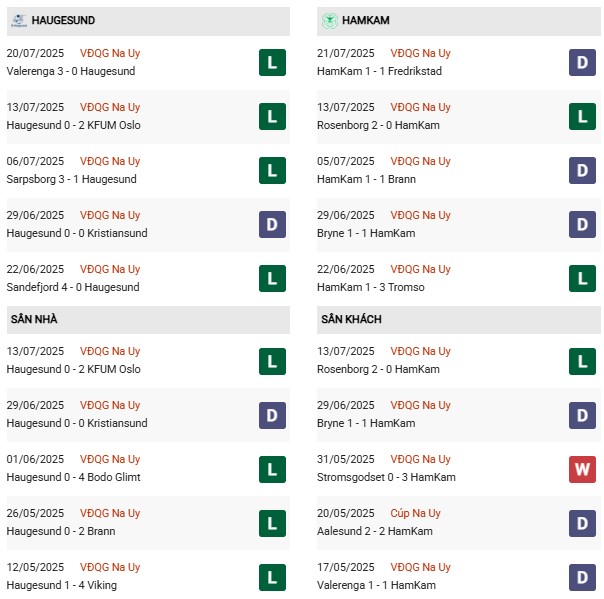Click the L badge for Sandefjord 4-0 Haugesund

point(271,279)
